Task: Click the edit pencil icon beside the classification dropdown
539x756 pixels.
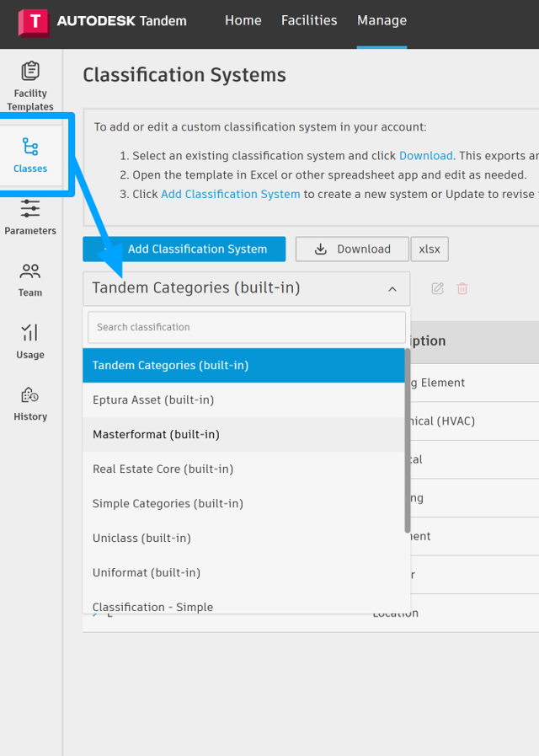Action: (x=437, y=288)
